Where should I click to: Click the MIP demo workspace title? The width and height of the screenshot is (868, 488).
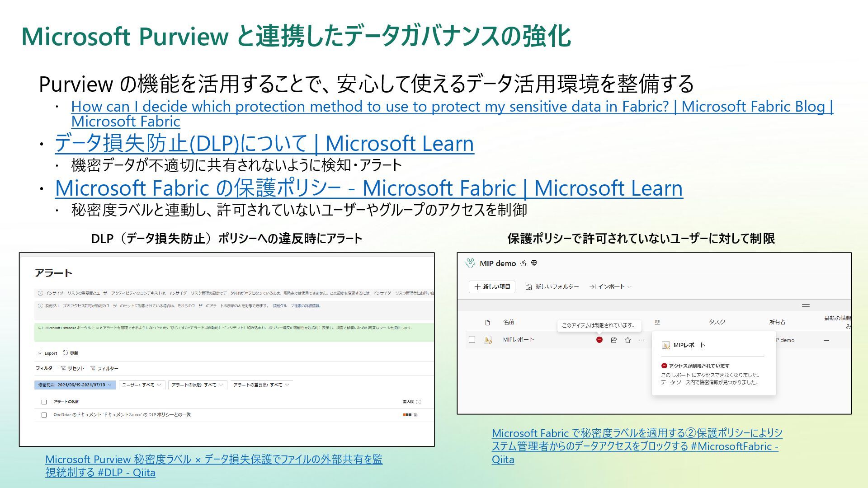[x=498, y=263]
